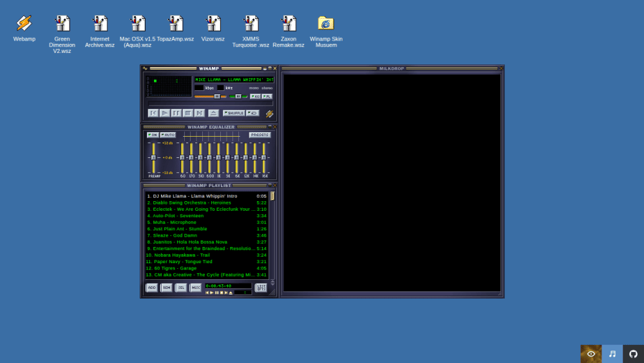Click the Milkdrop visualization black canvas
Image resolution: width=644 pixels, height=363 pixels.
(x=392, y=183)
